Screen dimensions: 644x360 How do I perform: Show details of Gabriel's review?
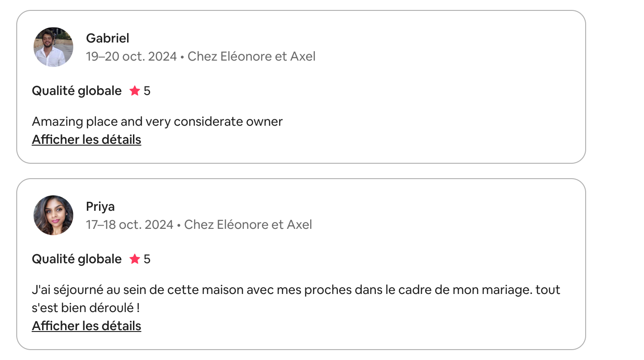point(86,140)
